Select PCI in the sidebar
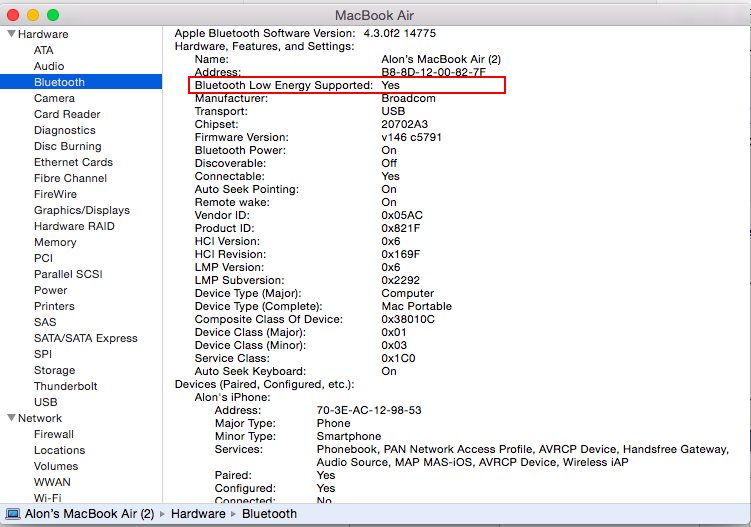751x527 pixels. 44,258
